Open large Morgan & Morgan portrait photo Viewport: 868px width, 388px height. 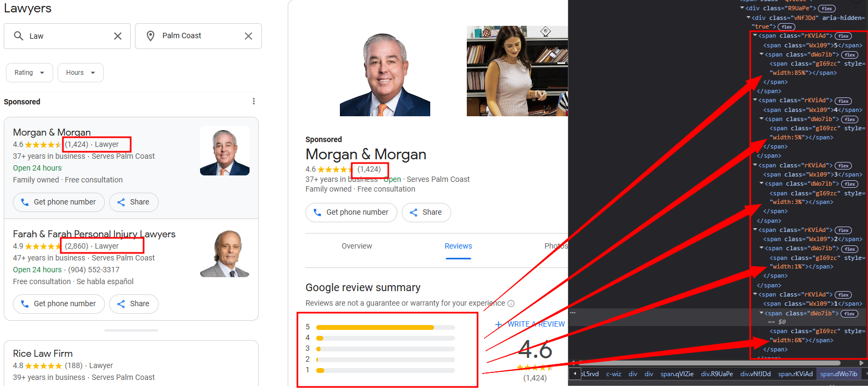385,71
